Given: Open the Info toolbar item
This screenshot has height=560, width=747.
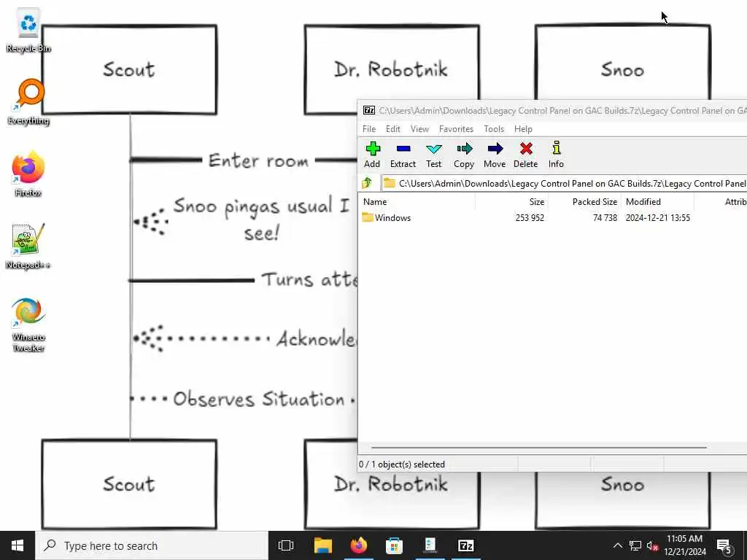Looking at the screenshot, I should (556, 155).
